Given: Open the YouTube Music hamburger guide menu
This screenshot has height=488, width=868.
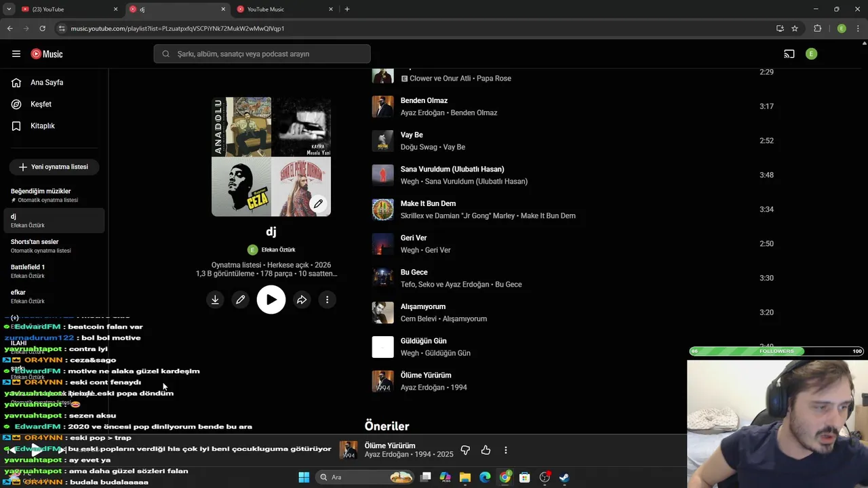Looking at the screenshot, I should [16, 54].
